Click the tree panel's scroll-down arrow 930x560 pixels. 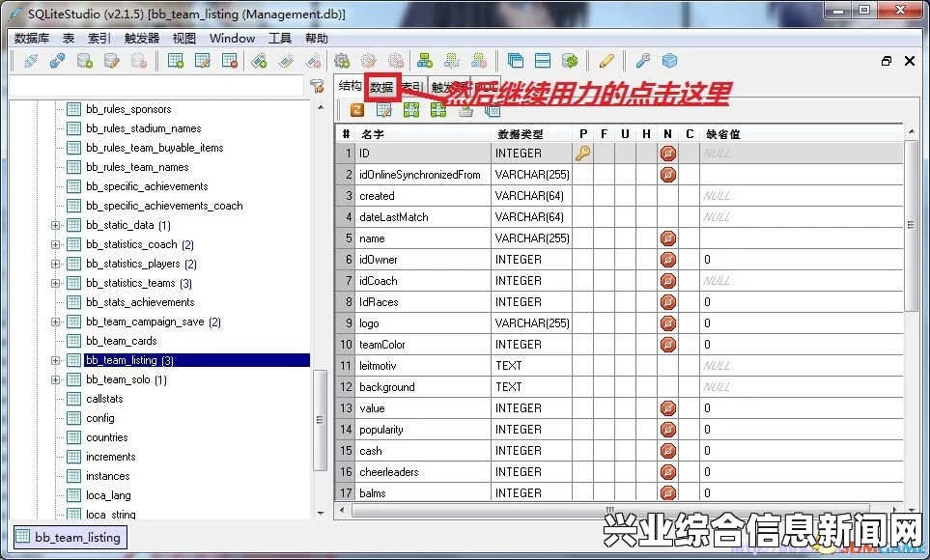point(321,513)
